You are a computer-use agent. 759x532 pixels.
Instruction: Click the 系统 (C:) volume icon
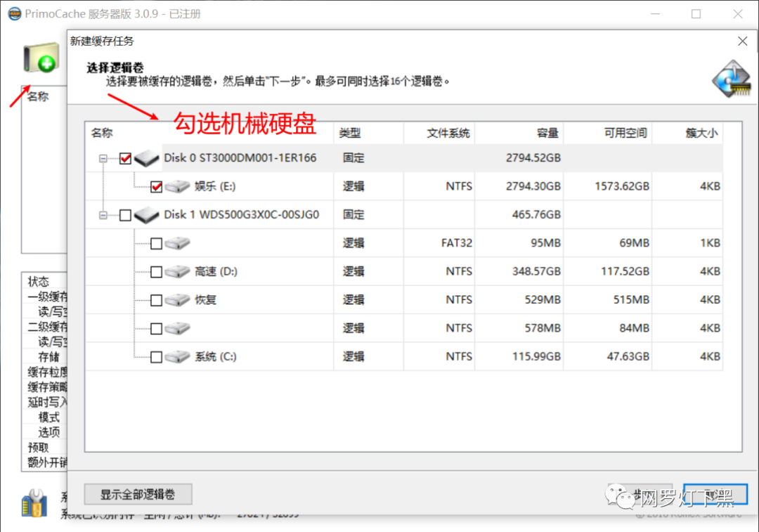[x=177, y=357]
